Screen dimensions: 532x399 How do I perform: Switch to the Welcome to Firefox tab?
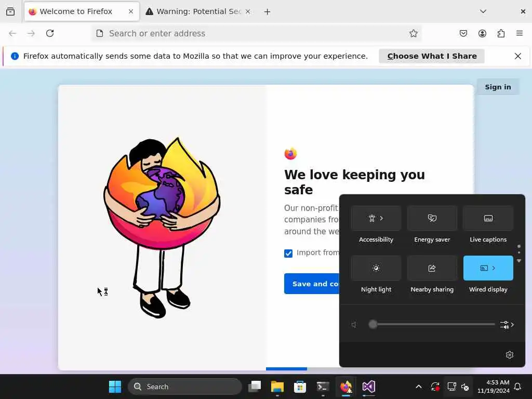point(82,11)
